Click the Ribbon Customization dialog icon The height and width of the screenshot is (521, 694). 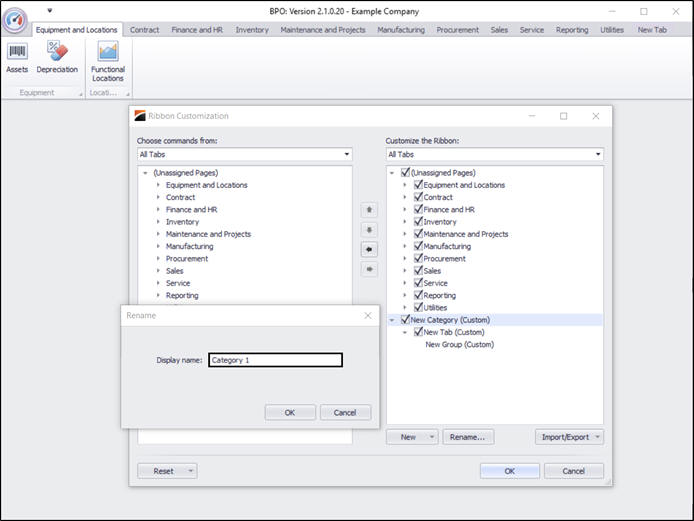(x=140, y=116)
